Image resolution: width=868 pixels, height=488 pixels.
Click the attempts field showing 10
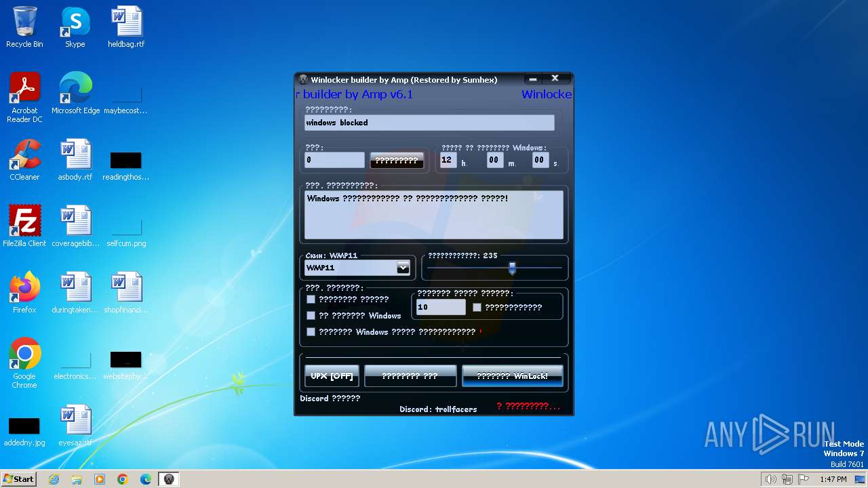(441, 307)
